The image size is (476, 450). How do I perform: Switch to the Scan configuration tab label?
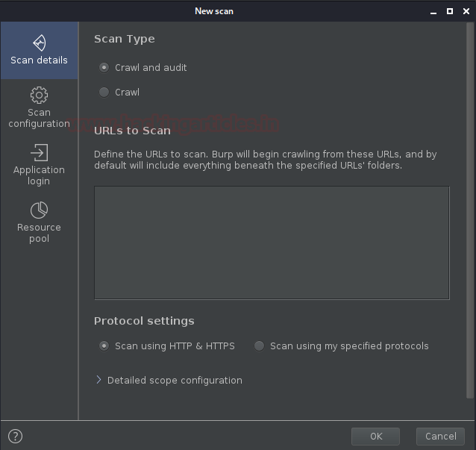39,118
